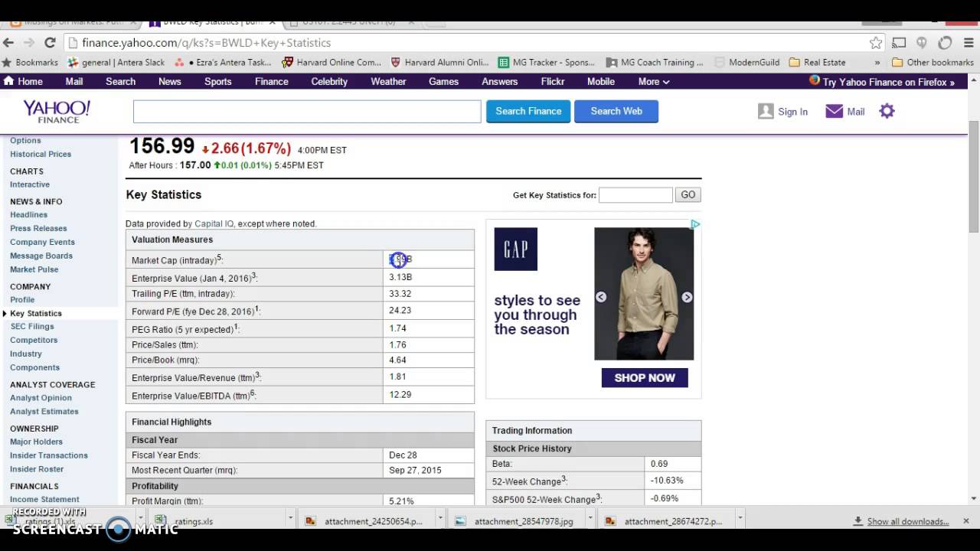Open Insider Transactions in the sidebar

pos(49,455)
